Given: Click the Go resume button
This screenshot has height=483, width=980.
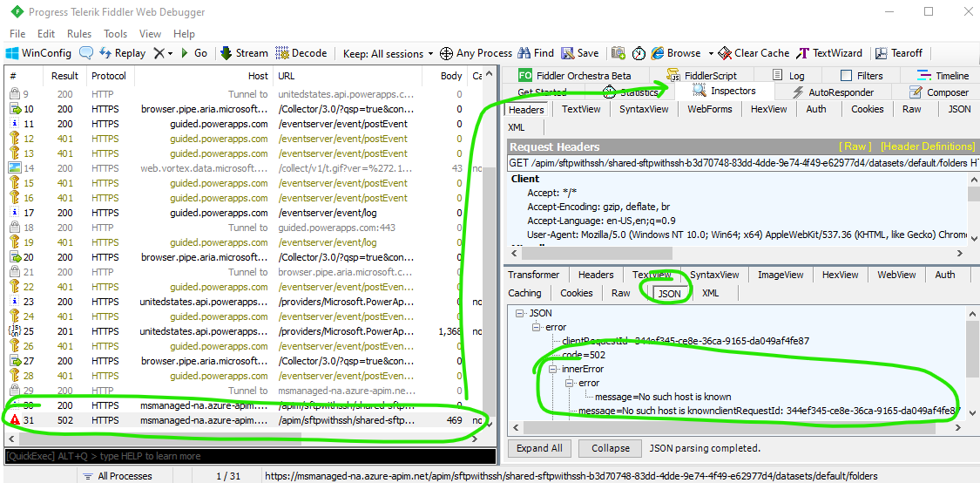Looking at the screenshot, I should (193, 53).
